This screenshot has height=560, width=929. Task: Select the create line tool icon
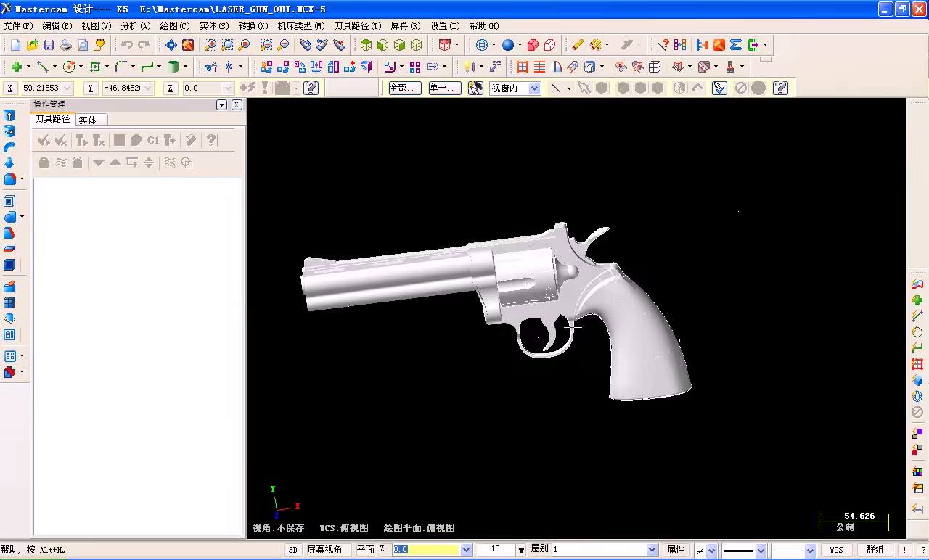coord(43,67)
